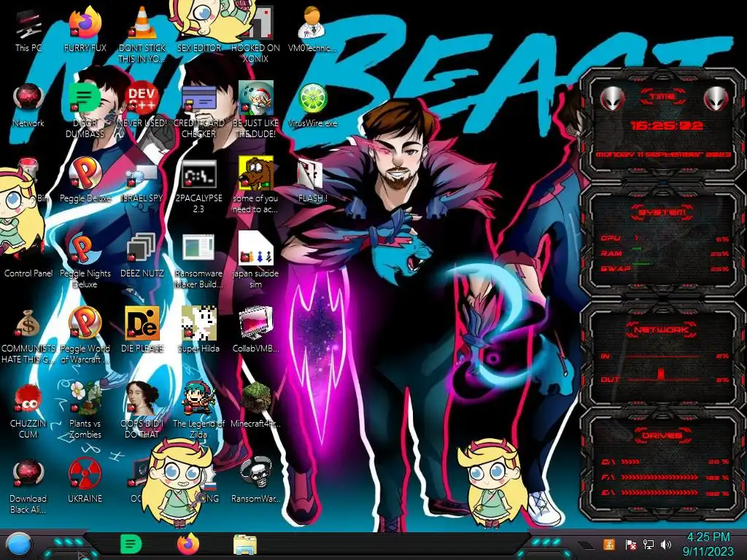Select the Download Black Ali... icon
Screen dimensions: 747x560
(x=28, y=486)
